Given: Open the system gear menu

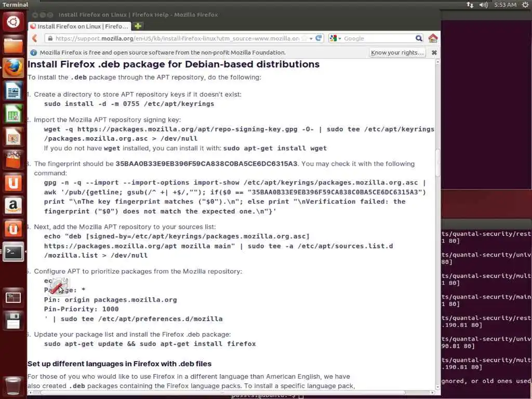Looking at the screenshot, I should pos(525,5).
